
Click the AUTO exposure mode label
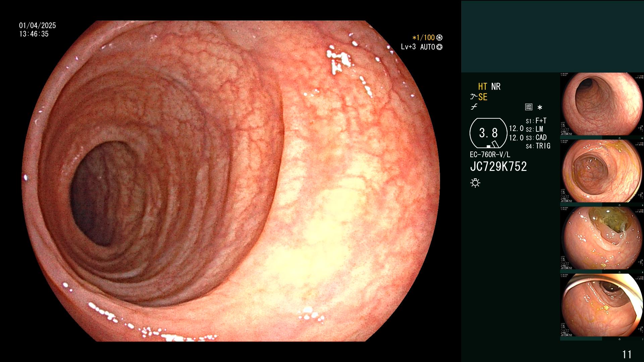click(428, 47)
